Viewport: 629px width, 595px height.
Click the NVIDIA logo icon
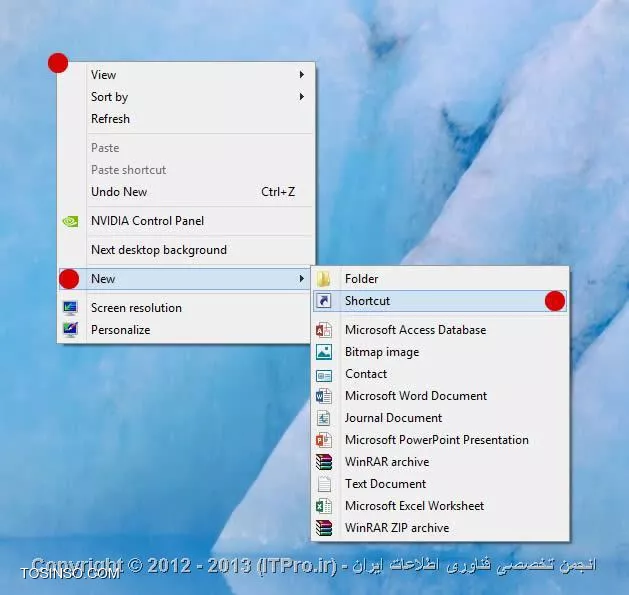click(70, 221)
